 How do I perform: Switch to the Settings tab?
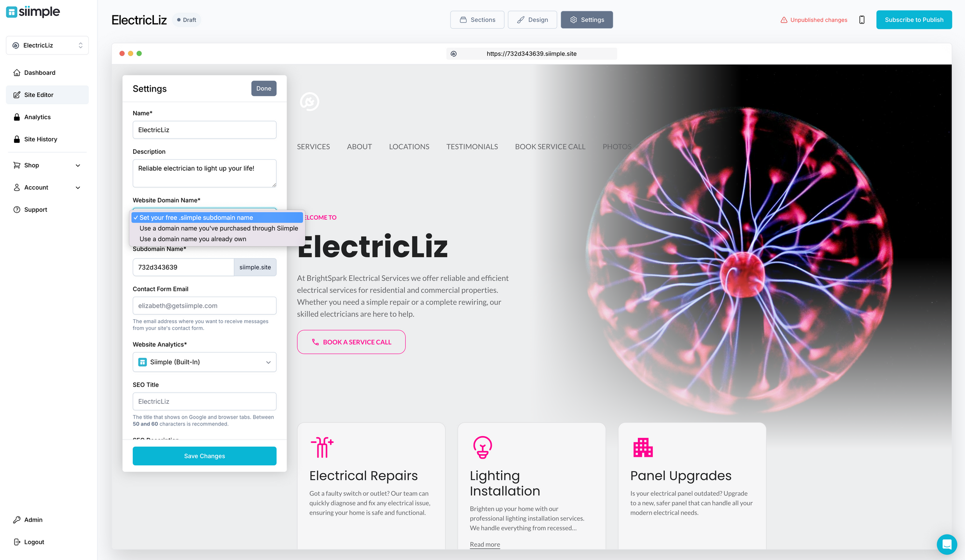(x=586, y=19)
